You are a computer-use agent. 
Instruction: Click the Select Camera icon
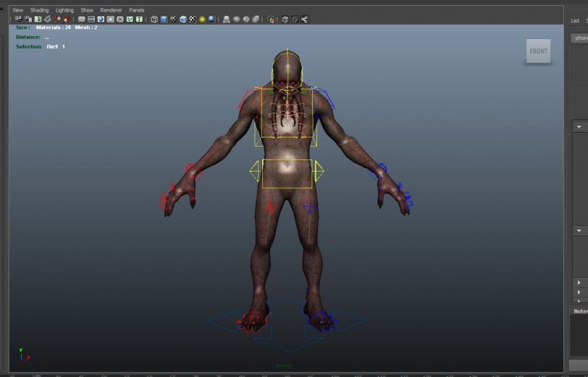pyautogui.click(x=18, y=19)
